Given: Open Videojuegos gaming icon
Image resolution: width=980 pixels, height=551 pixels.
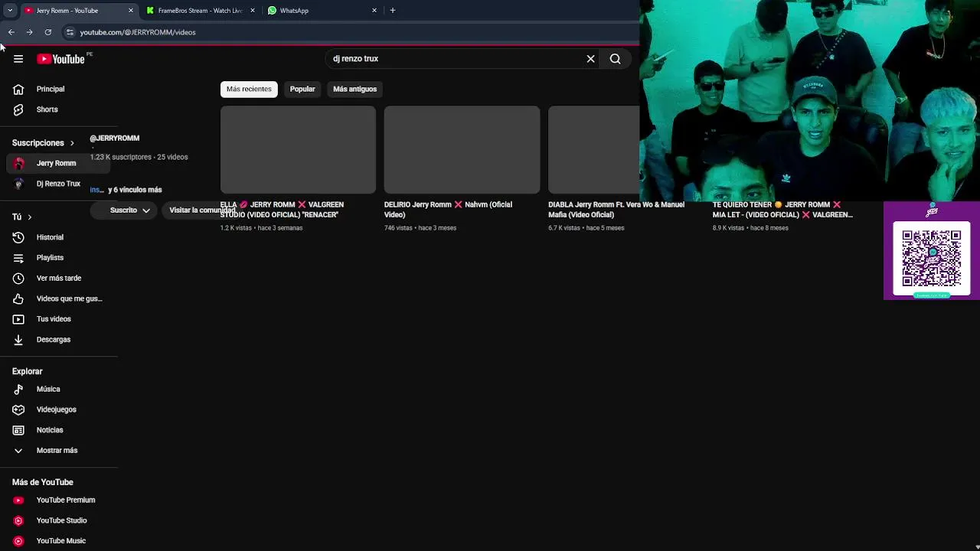Looking at the screenshot, I should click(18, 409).
